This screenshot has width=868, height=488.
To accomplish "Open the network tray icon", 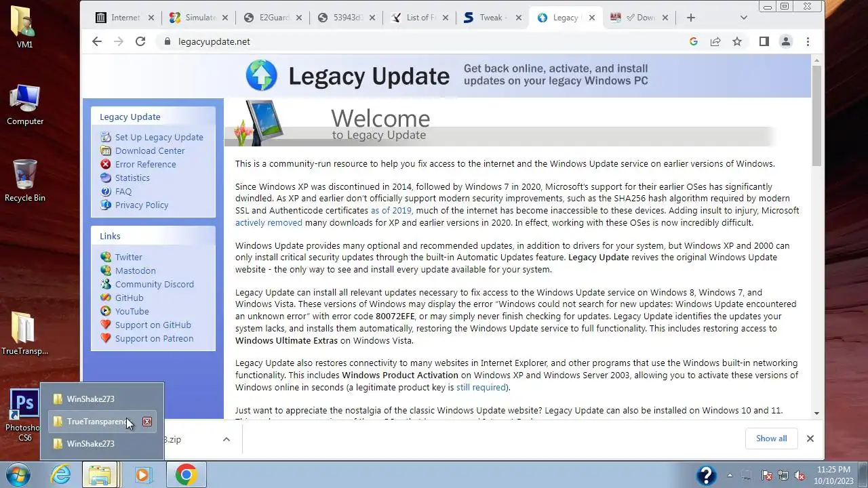I will click(x=783, y=475).
